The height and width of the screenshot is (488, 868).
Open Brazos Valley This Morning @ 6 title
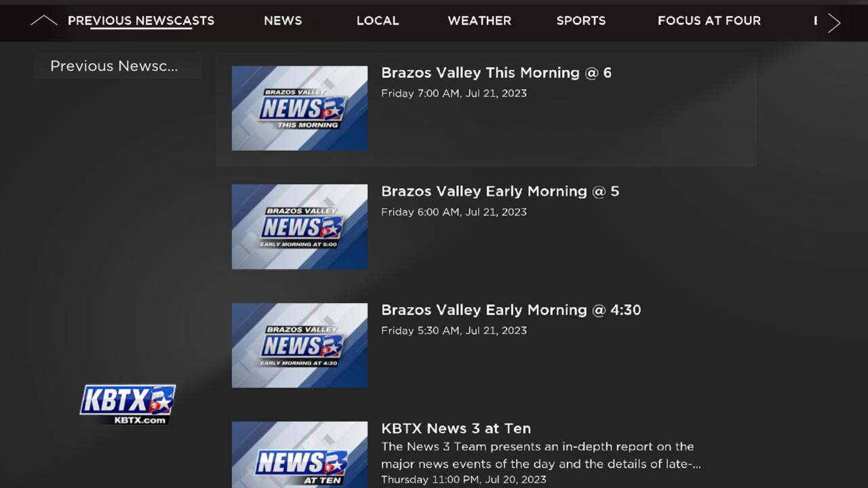[x=496, y=73]
